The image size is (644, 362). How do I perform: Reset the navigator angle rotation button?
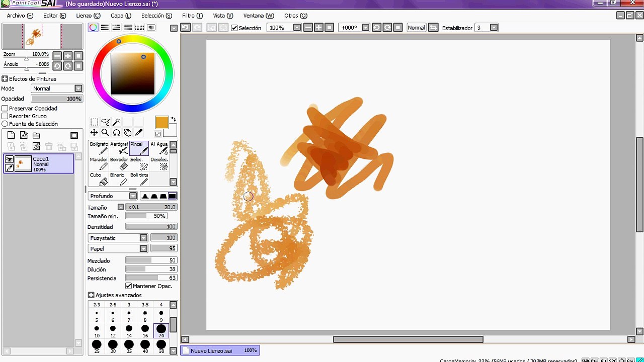(x=78, y=66)
